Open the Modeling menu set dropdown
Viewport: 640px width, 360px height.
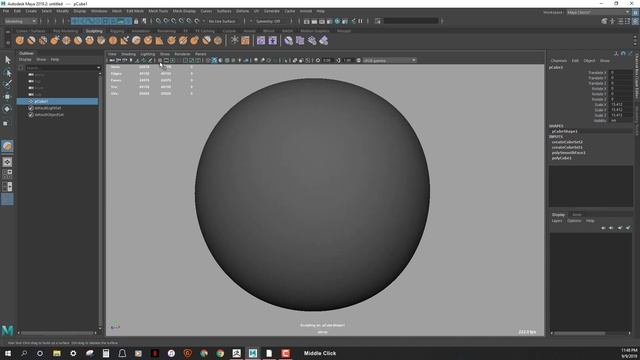(20, 21)
